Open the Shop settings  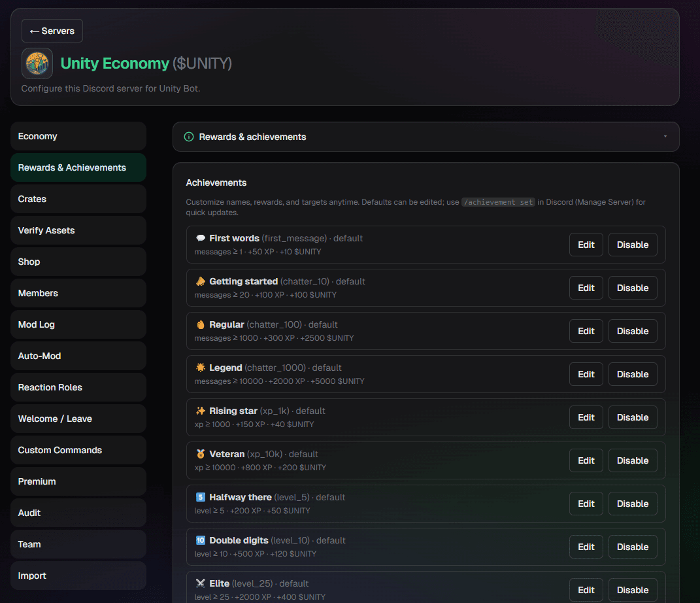coord(78,262)
